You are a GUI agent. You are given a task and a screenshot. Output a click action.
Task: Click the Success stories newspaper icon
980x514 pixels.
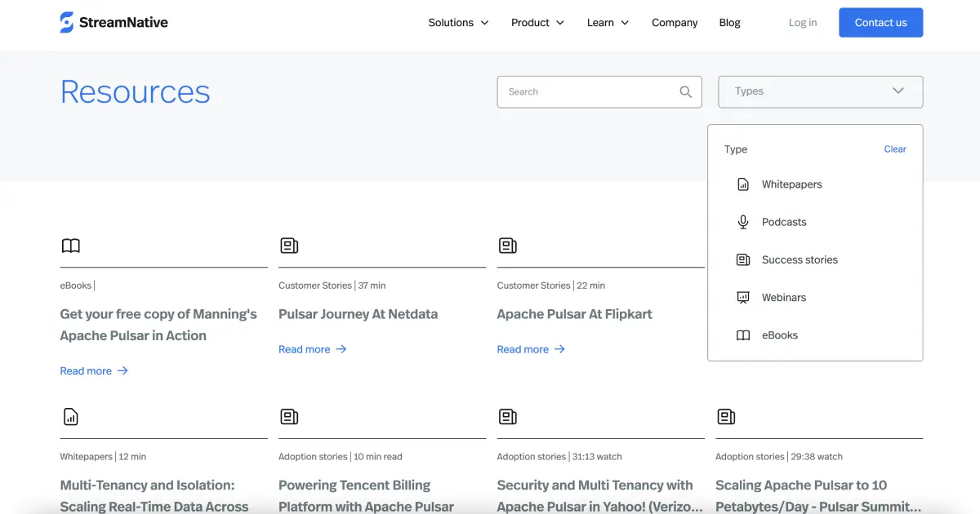(743, 259)
